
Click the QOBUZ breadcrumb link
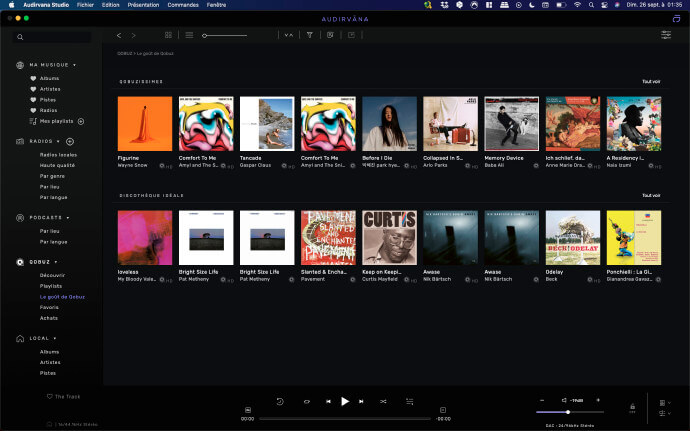tap(125, 53)
